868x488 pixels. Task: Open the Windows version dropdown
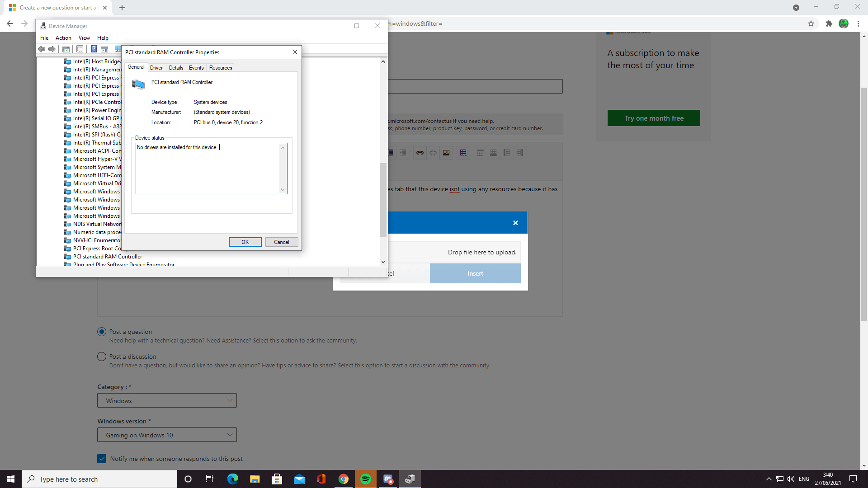[167, 435]
